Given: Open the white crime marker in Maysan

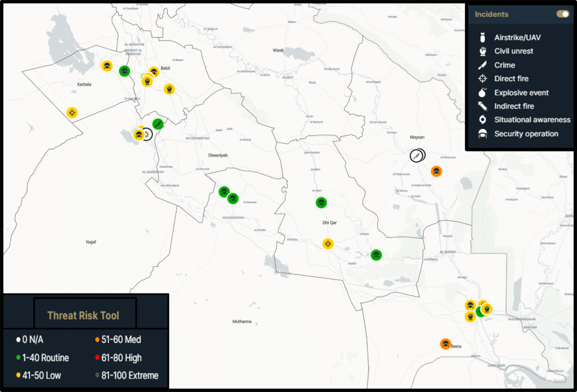Looking at the screenshot, I should (x=416, y=155).
